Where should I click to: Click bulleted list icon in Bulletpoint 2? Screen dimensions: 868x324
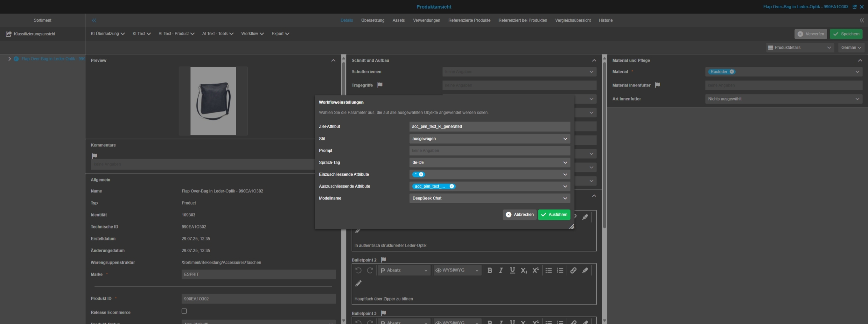tap(548, 270)
